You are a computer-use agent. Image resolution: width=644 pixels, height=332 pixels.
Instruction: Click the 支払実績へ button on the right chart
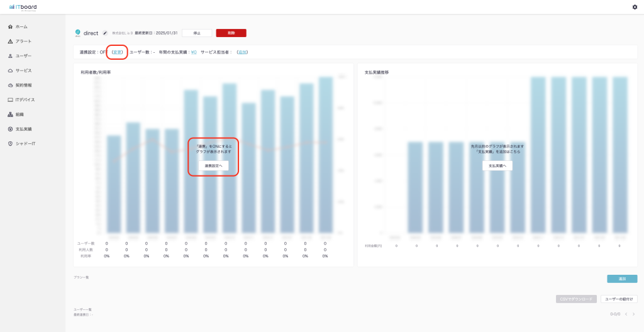(x=497, y=165)
